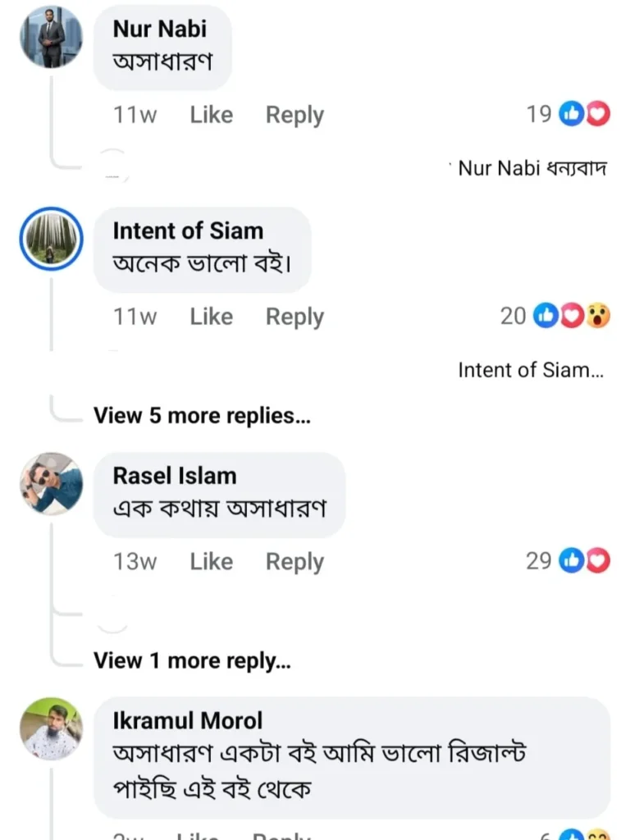
Task: Open Intent of Siam's name link
Action: pos(188,231)
